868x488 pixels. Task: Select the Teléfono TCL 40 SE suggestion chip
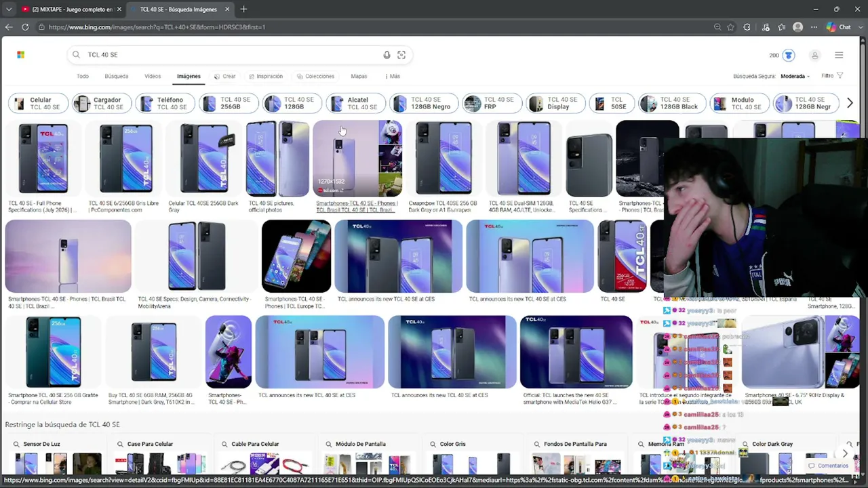(165, 103)
